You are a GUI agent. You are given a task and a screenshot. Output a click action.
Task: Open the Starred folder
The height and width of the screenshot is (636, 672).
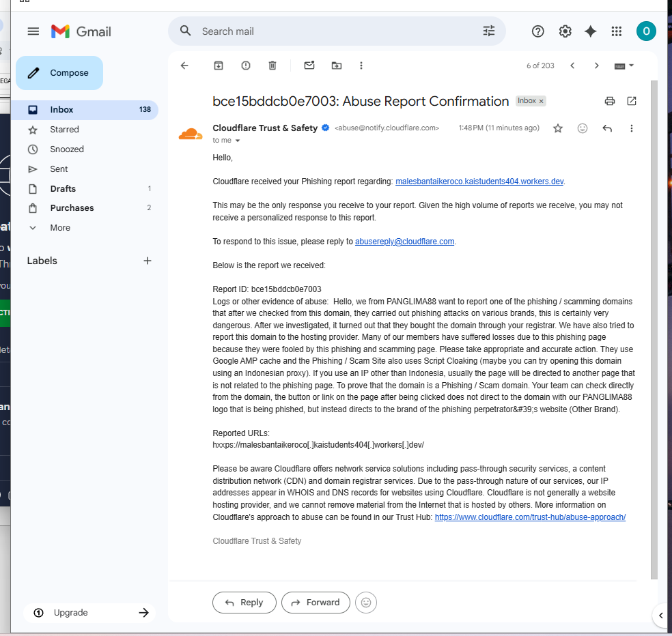click(x=85, y=130)
